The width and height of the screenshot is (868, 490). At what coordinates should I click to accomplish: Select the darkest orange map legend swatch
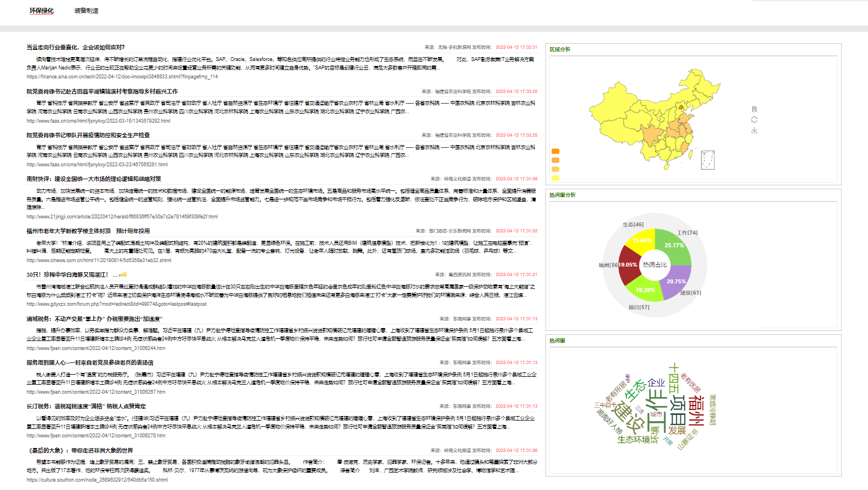coord(556,151)
